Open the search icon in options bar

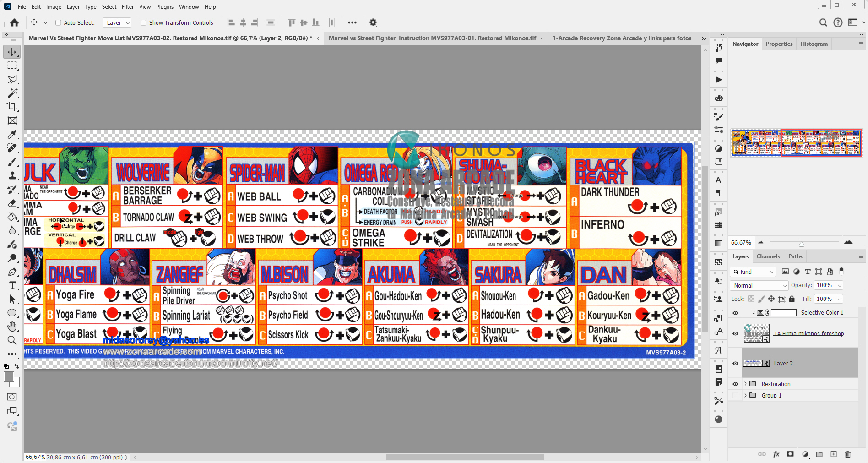823,22
